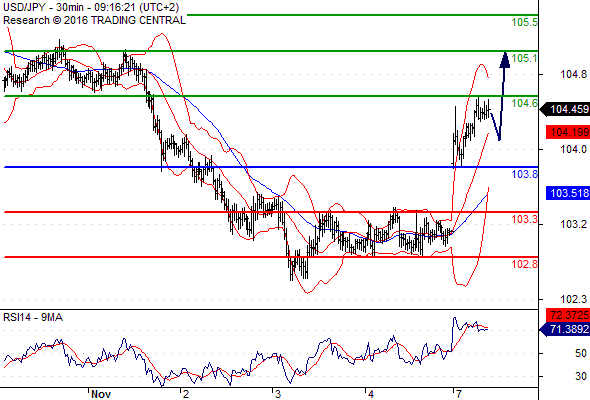Click the USD/JPY 30min chart title
The height and width of the screenshot is (400, 590).
91,7
